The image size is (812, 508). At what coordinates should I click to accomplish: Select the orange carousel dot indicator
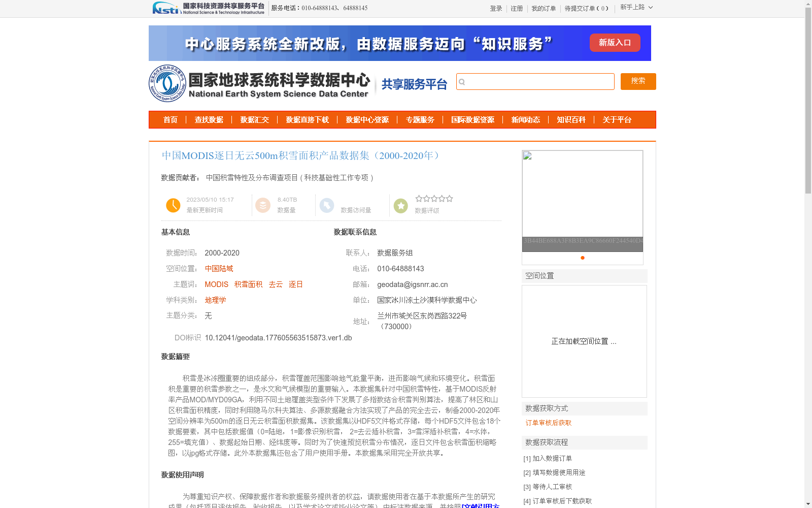click(583, 258)
